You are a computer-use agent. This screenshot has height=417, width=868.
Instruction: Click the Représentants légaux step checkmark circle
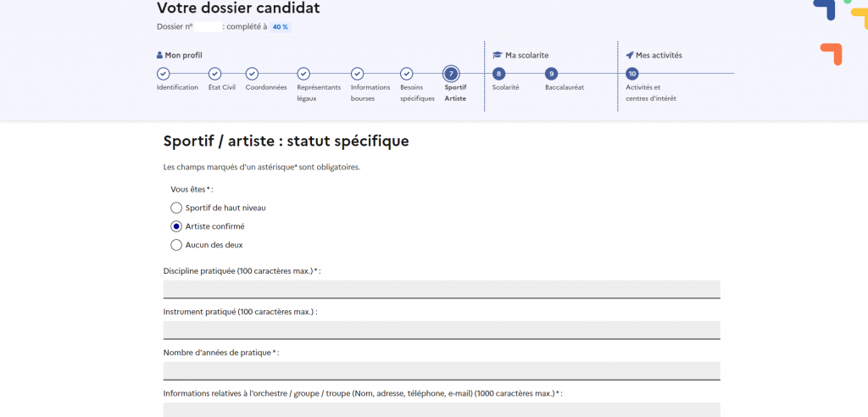coord(303,74)
